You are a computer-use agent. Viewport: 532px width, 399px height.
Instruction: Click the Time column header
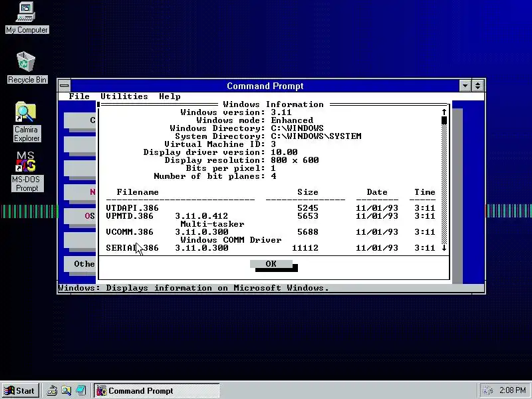coord(425,192)
